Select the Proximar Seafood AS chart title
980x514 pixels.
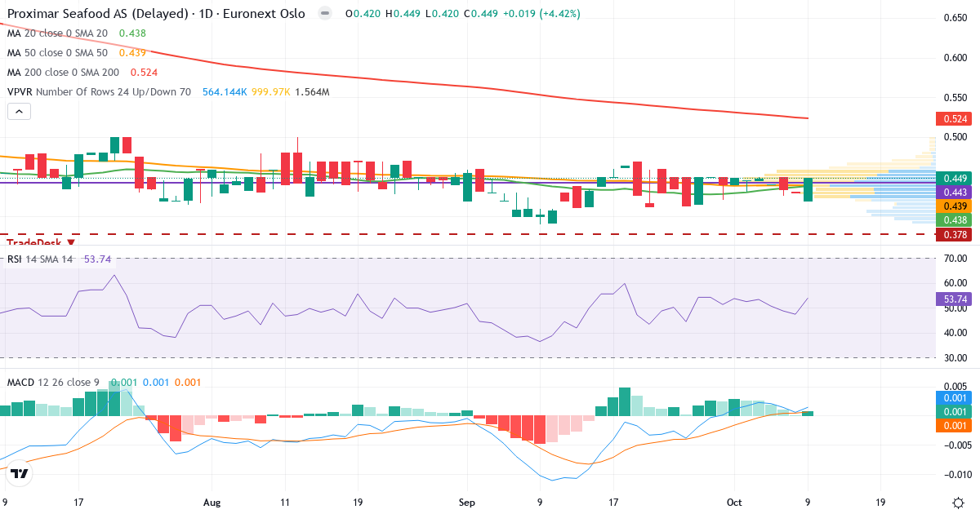(156, 14)
